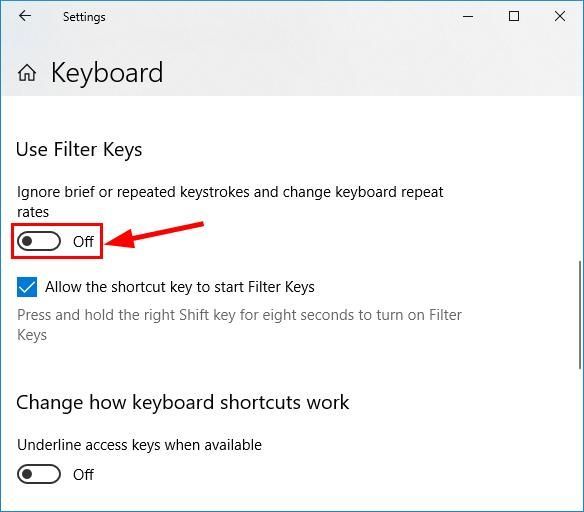This screenshot has width=584, height=512.
Task: Maximize the Settings window
Action: pyautogui.click(x=514, y=16)
